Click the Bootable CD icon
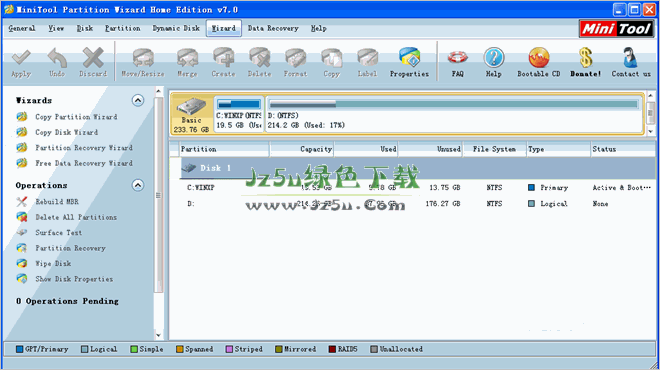This screenshot has width=660, height=370. [539, 58]
